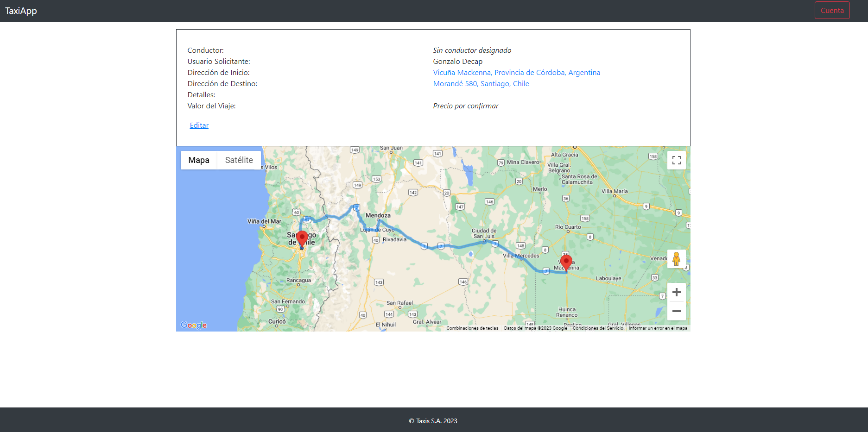Click the Mina Clavero label on map
Screen dimensions: 868x432
[523, 162]
